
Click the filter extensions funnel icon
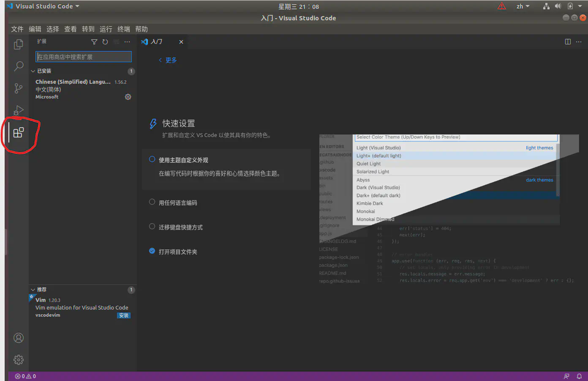pyautogui.click(x=94, y=42)
